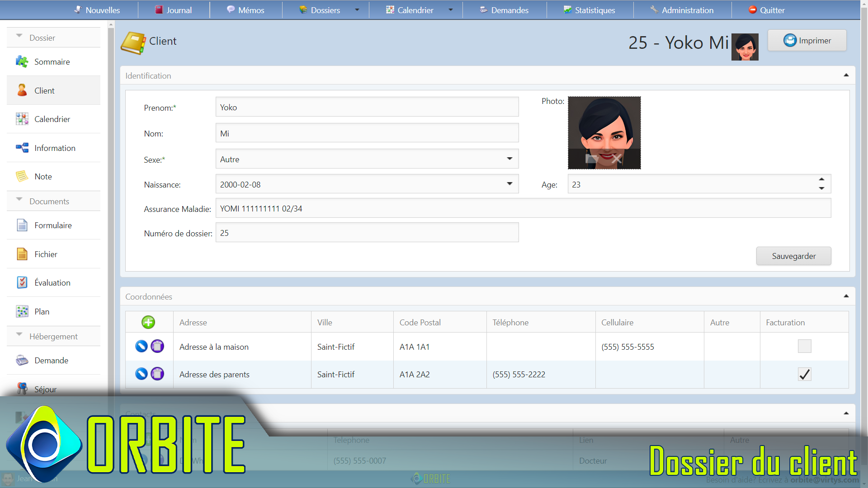Click the client photo thumbnail in header
868x488 pixels.
[745, 47]
